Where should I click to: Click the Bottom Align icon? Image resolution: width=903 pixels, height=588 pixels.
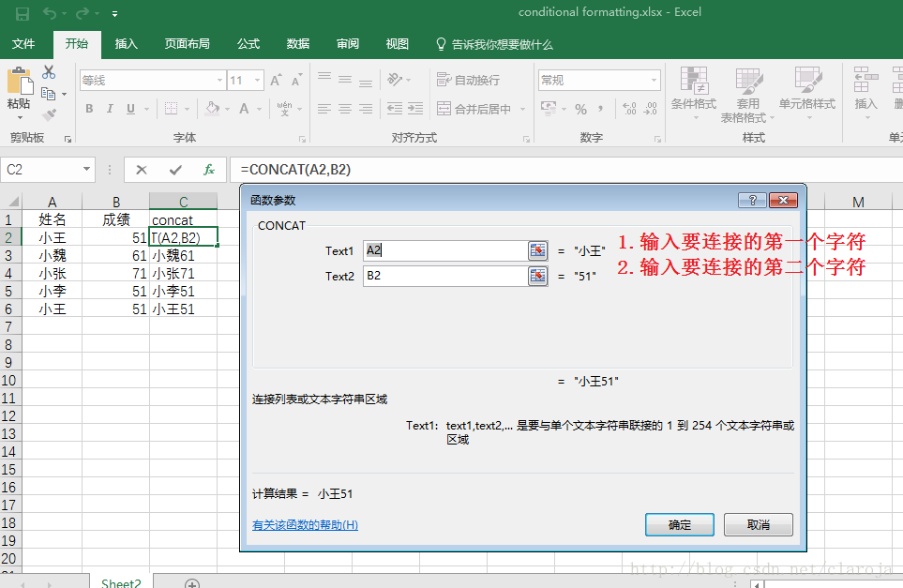pyautogui.click(x=366, y=83)
